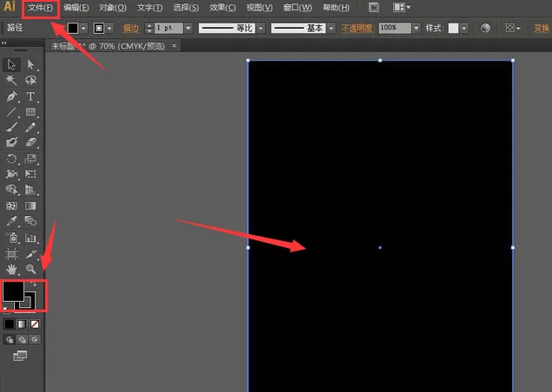The height and width of the screenshot is (392, 552).
Task: Expand the stroke color dropdown in control bar
Action: tap(110, 28)
